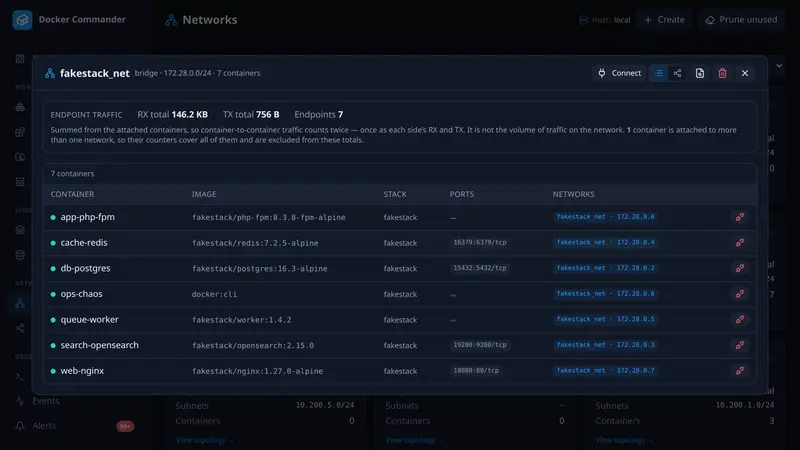Image resolution: width=800 pixels, height=450 pixels.
Task: Click the fakestack_net 172.28.0.8 network tag
Action: 606,294
